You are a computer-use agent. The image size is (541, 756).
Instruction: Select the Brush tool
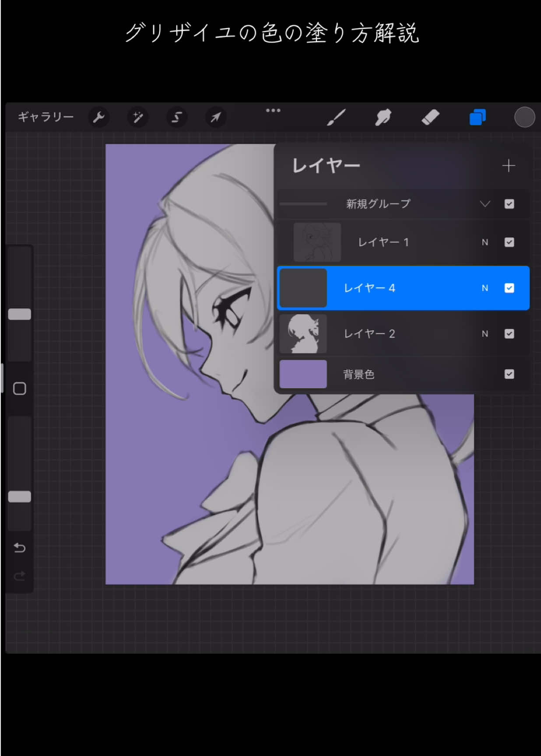[x=336, y=117]
